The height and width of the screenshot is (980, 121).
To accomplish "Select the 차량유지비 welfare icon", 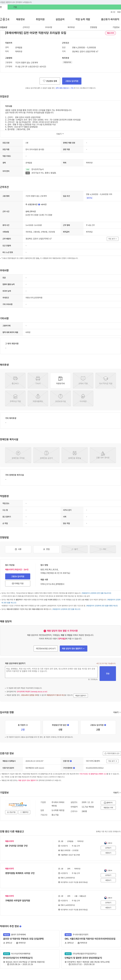I will click(x=60, y=380).
